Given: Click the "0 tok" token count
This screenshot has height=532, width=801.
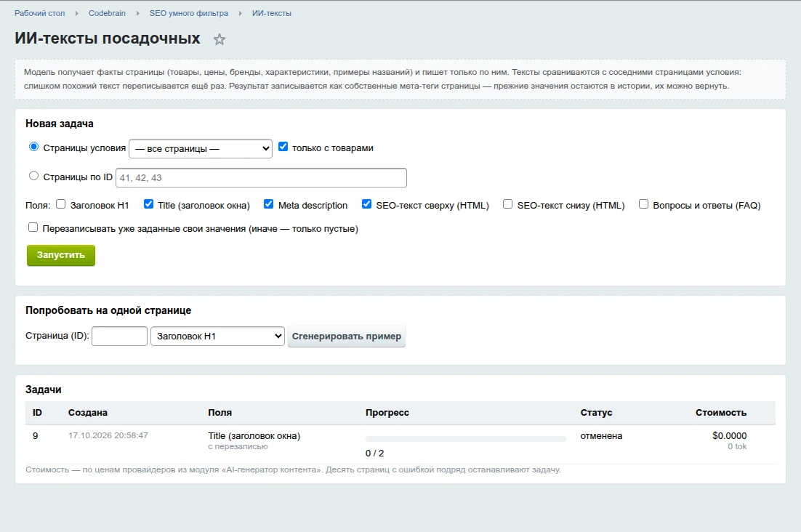Looking at the screenshot, I should tap(737, 447).
